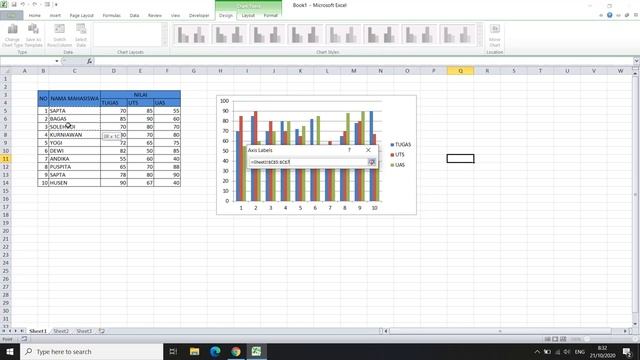Click the Excel icon on the taskbar

[256, 351]
